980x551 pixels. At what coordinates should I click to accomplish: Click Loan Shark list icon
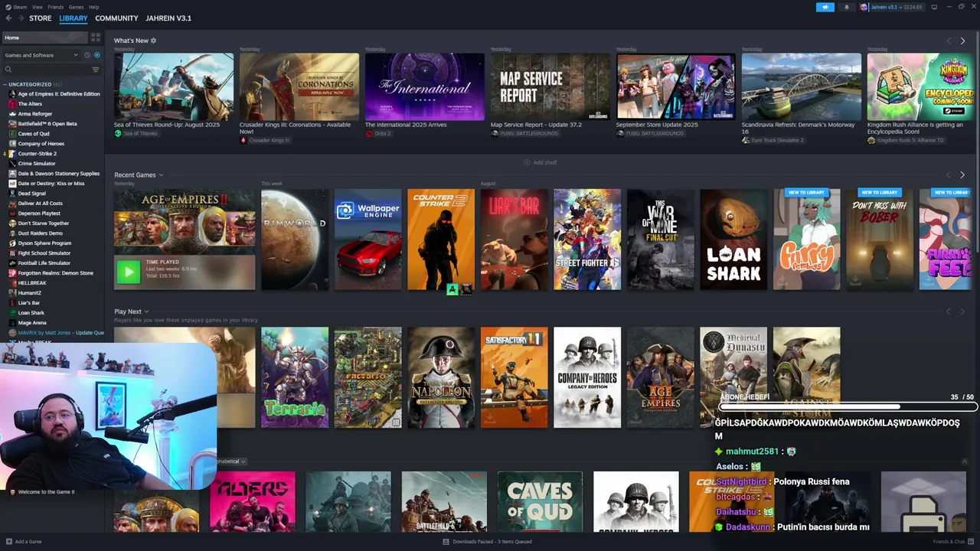coord(12,313)
